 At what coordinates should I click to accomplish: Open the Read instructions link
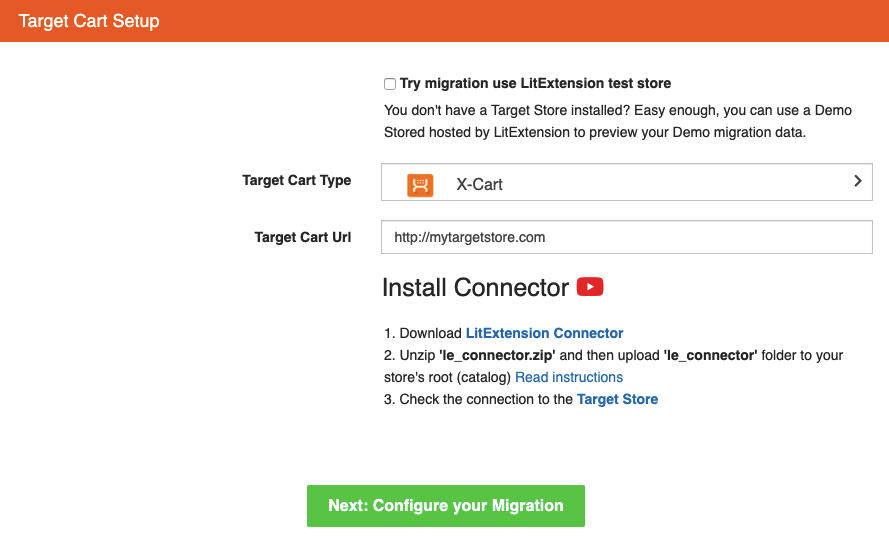pos(569,377)
